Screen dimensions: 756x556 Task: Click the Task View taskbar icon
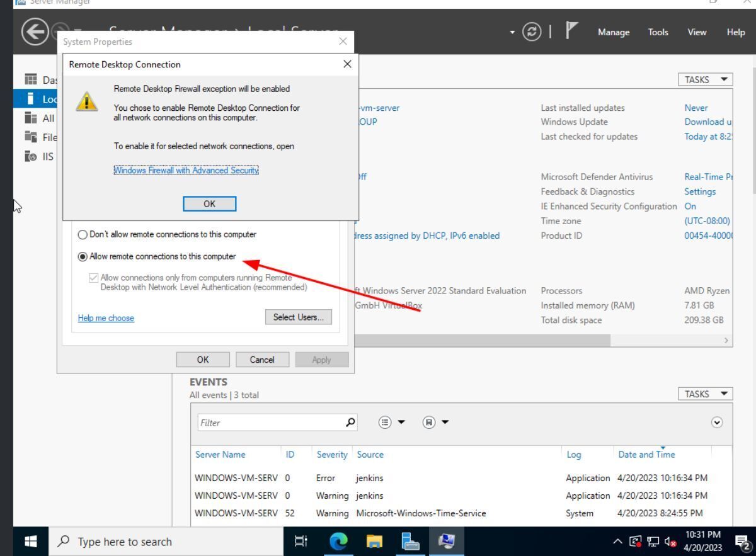pyautogui.click(x=301, y=542)
